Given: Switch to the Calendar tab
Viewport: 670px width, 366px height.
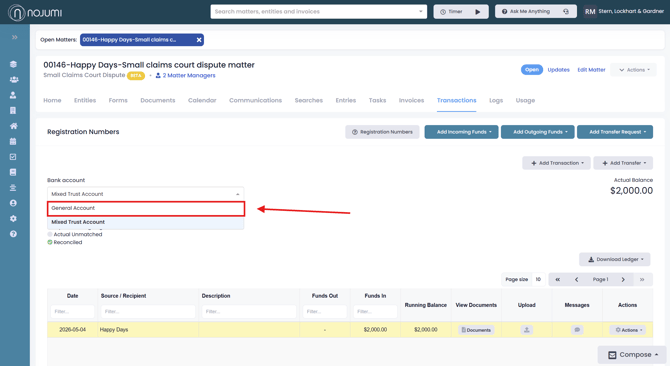Looking at the screenshot, I should [202, 100].
